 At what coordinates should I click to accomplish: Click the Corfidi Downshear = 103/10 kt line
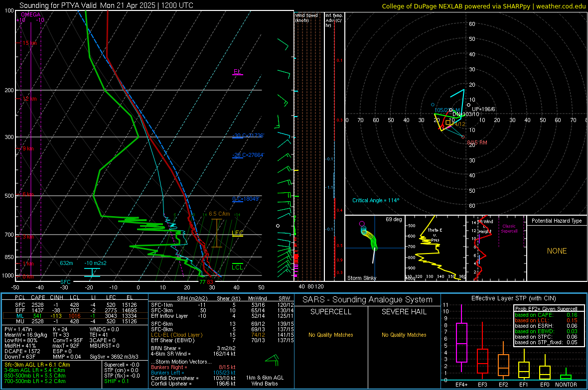pos(193,378)
